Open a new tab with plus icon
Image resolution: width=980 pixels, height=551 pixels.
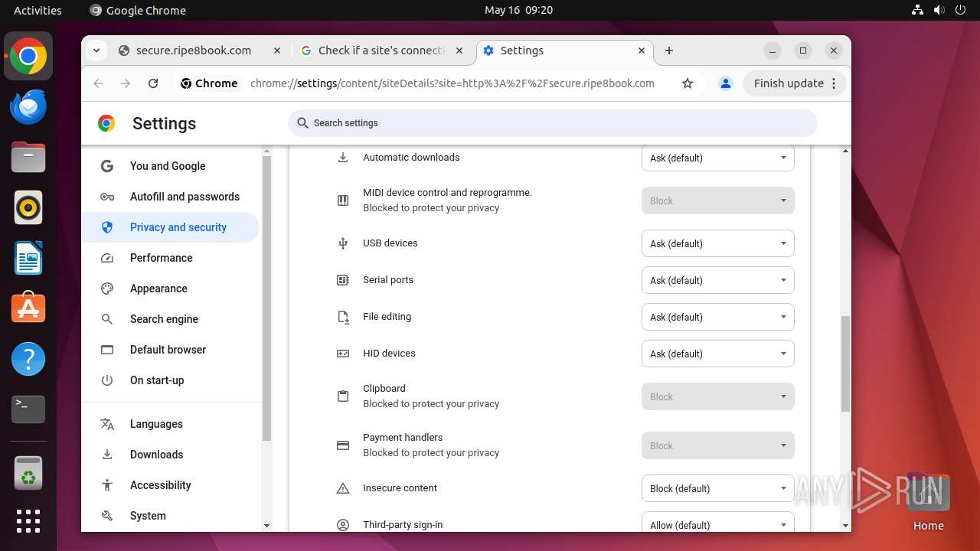click(669, 51)
